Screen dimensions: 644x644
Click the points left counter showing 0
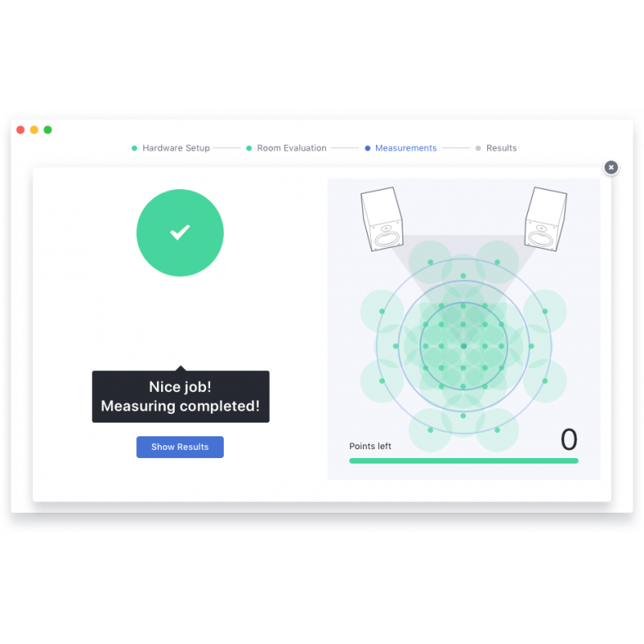coord(568,440)
